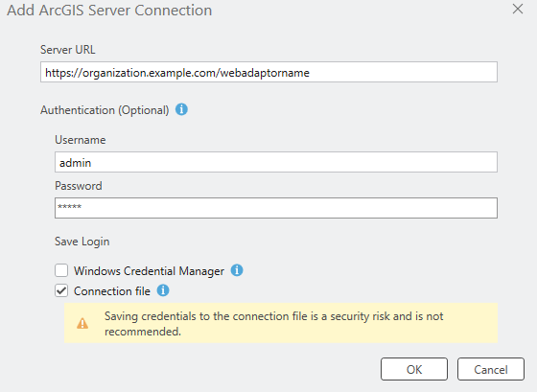
Task: Close the Add ArcGIS Server Connection dialog
Action: tap(518, 9)
